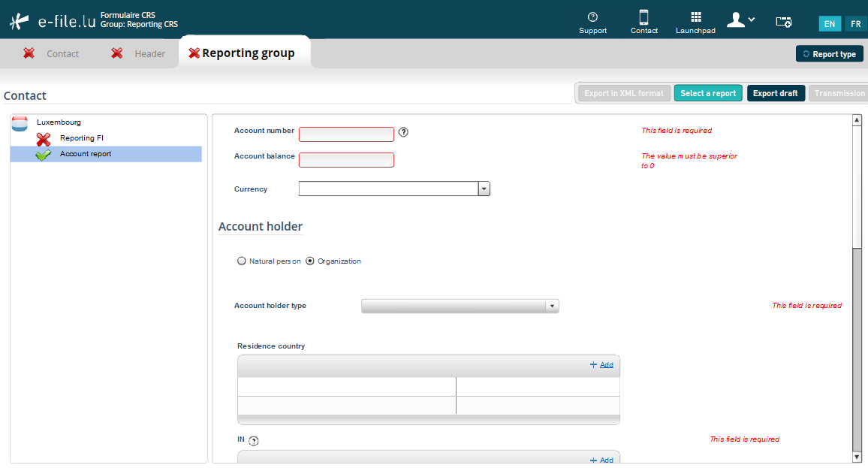Select the Natural person radio button
The width and height of the screenshot is (868, 468).
[x=241, y=261]
